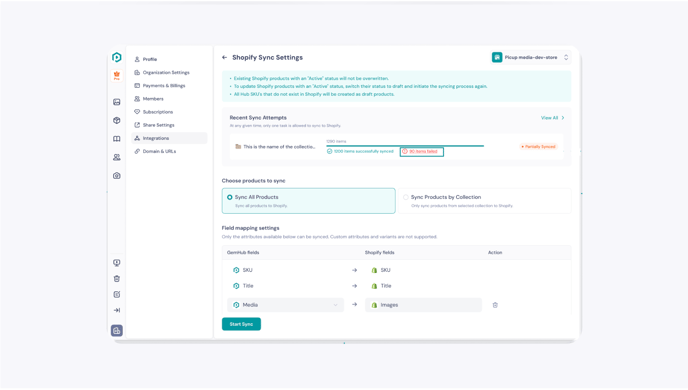The width and height of the screenshot is (688, 390).
Task: Click the Images Shopify field box
Action: [423, 305]
